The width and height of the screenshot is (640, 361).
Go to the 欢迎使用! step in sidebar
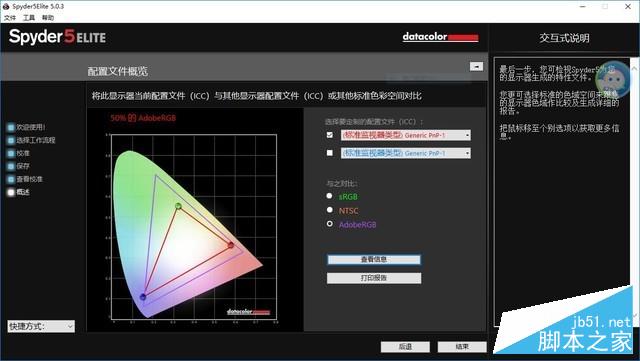[27, 127]
